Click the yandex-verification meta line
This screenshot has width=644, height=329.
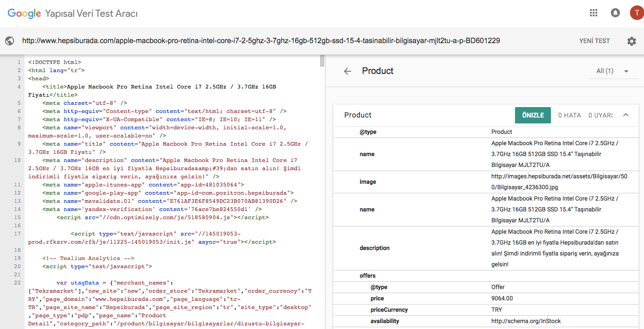click(152, 209)
